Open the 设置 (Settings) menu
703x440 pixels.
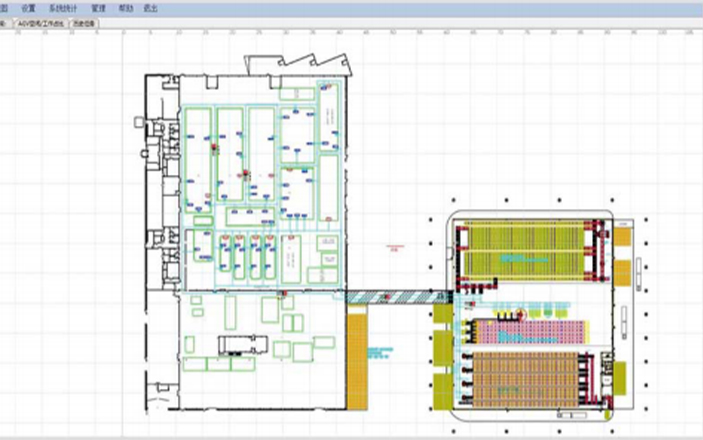coord(28,7)
